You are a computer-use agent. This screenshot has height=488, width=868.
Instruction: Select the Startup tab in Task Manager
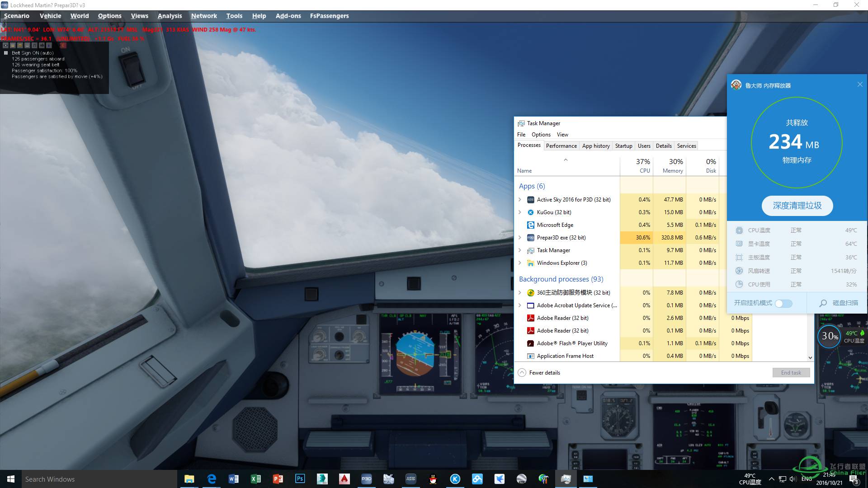623,145
